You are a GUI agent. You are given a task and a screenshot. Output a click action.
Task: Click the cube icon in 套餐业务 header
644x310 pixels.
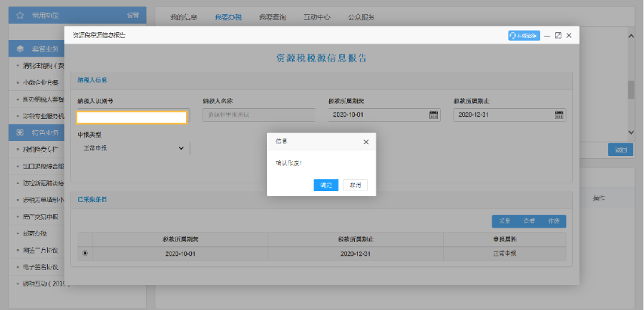[20, 49]
